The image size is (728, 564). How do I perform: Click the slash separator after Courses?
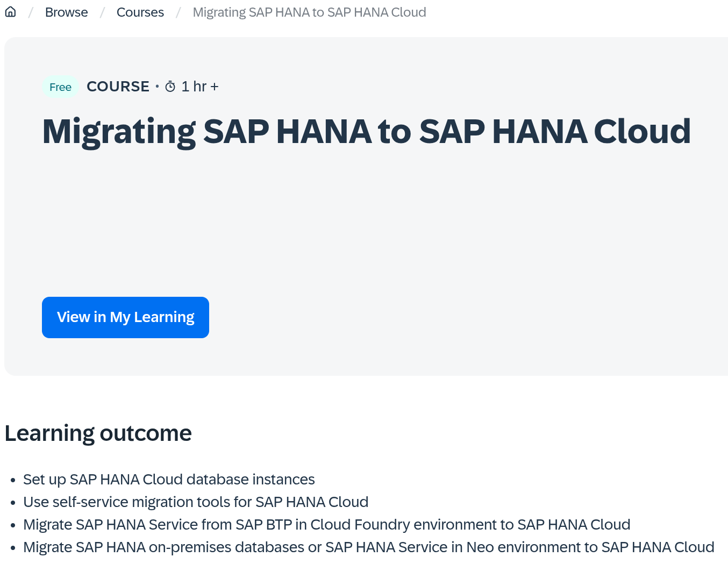tap(178, 12)
